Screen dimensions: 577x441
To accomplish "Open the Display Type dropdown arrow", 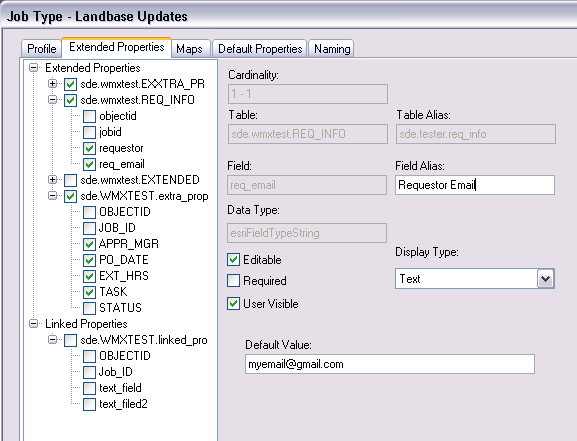I will [546, 279].
